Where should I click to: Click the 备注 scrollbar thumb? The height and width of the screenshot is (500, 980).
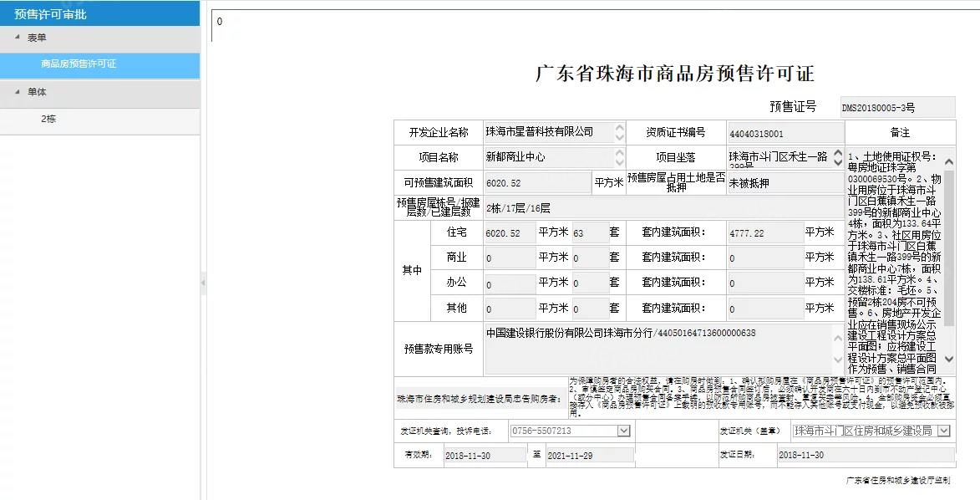pos(949,247)
